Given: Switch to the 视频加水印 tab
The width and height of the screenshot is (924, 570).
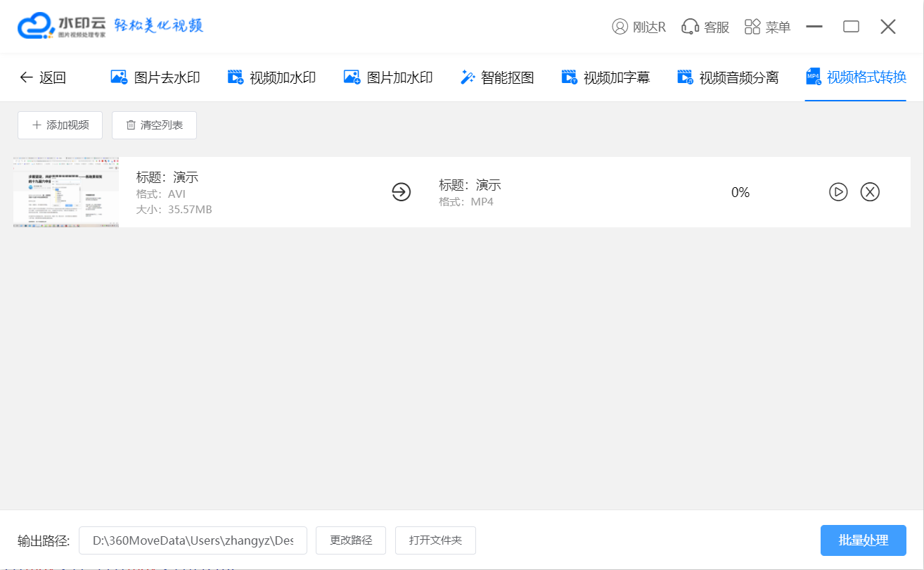Looking at the screenshot, I should click(x=271, y=77).
